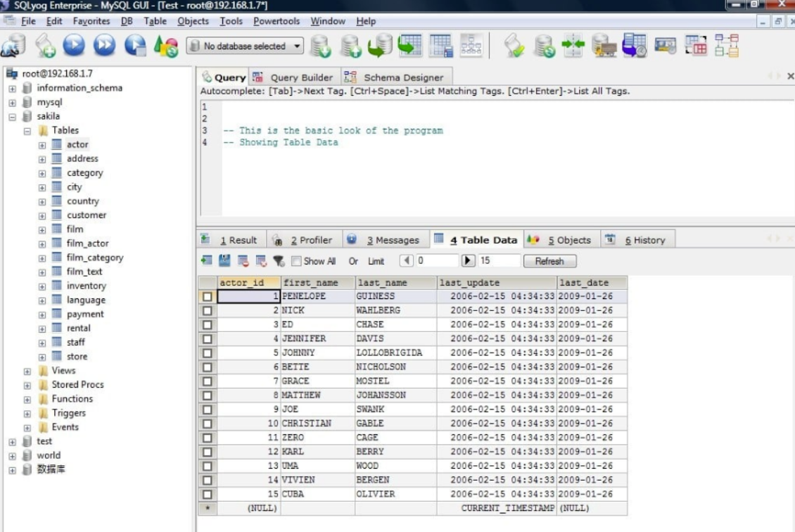This screenshot has width=795, height=532.
Task: Click the insert new row icon
Action: click(206, 261)
